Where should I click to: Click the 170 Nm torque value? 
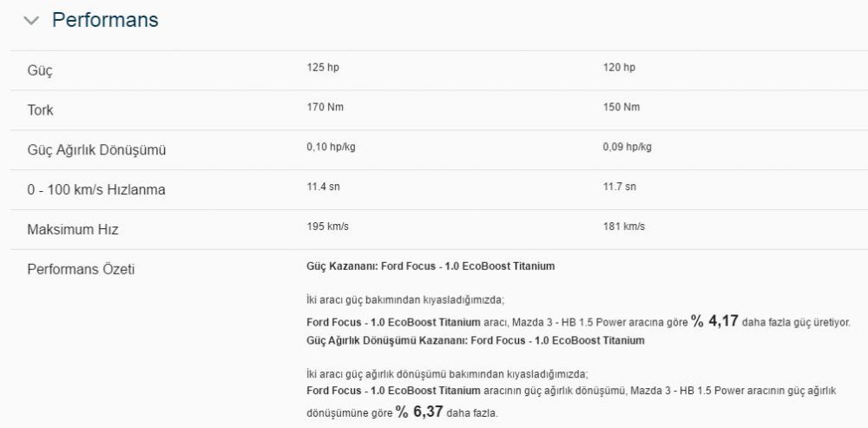coord(325,108)
